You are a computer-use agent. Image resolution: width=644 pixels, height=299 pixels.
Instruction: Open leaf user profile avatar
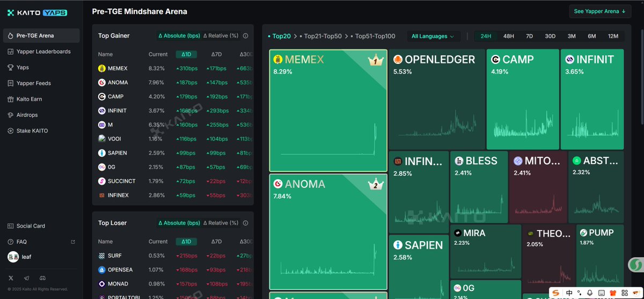13,257
